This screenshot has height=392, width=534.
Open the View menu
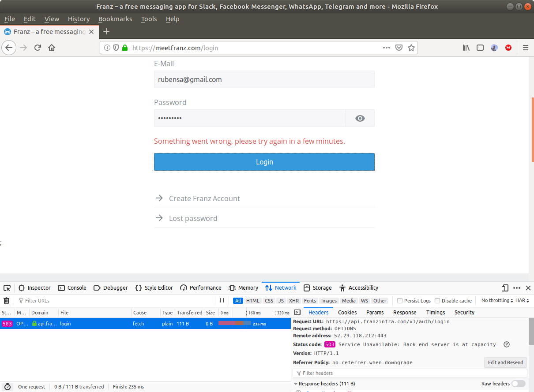click(52, 19)
